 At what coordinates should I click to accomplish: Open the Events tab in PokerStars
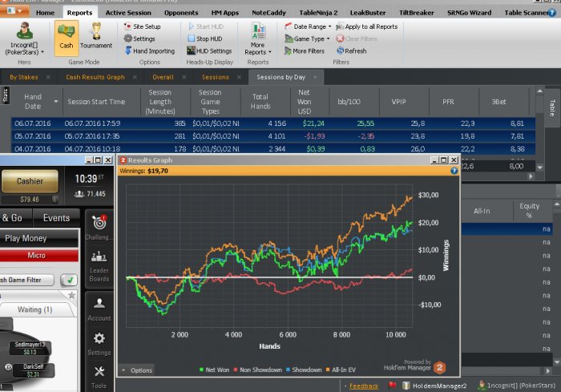coord(56,218)
